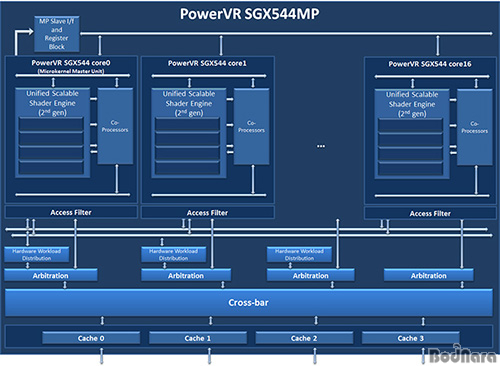Click the rightmost Arbitration block
The height and width of the screenshot is (366, 500).
click(429, 275)
